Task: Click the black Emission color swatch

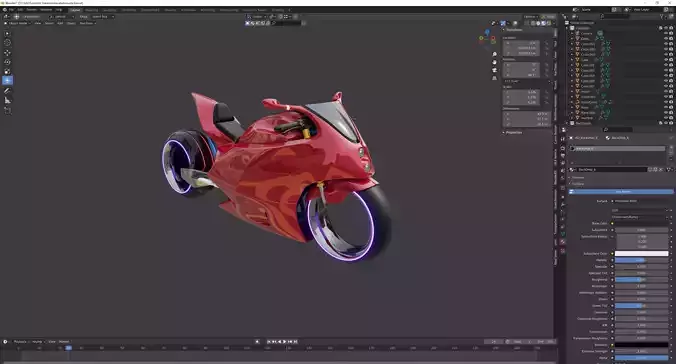Action: (x=642, y=345)
